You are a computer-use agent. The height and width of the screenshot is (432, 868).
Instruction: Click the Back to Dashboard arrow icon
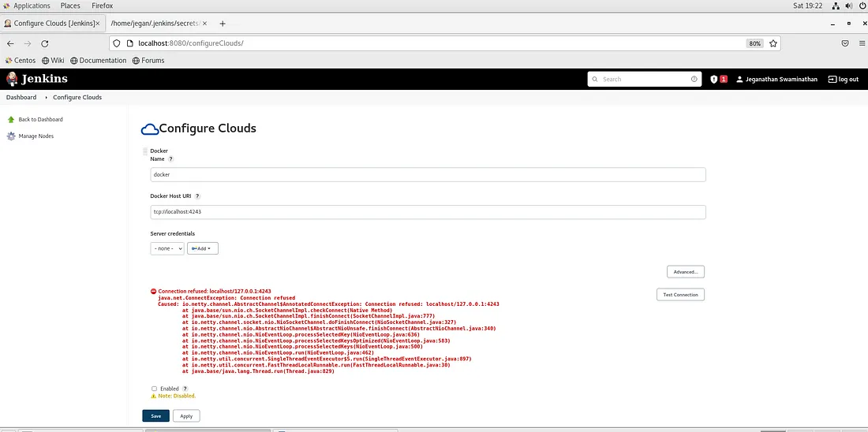pos(11,119)
